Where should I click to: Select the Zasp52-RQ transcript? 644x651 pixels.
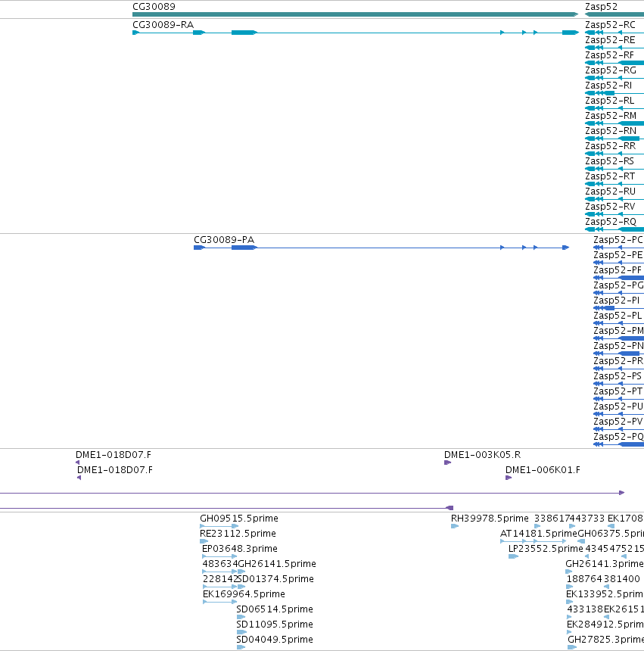[x=611, y=222]
